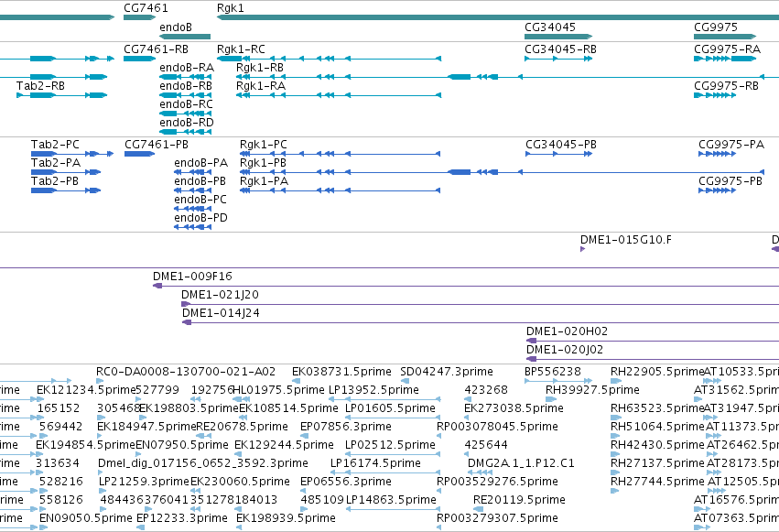779x532 pixels.
Task: Select the CG7461-PB protein feature
Action: [140, 154]
